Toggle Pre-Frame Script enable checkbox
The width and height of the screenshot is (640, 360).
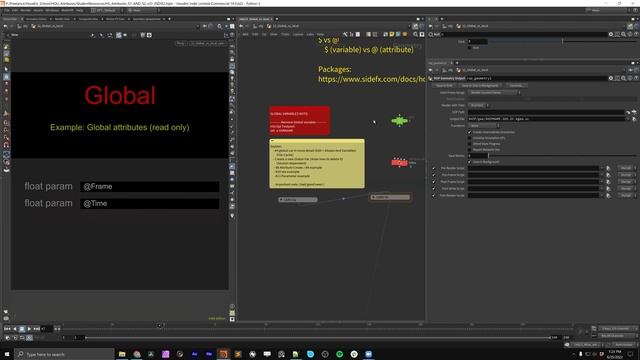coord(433,175)
